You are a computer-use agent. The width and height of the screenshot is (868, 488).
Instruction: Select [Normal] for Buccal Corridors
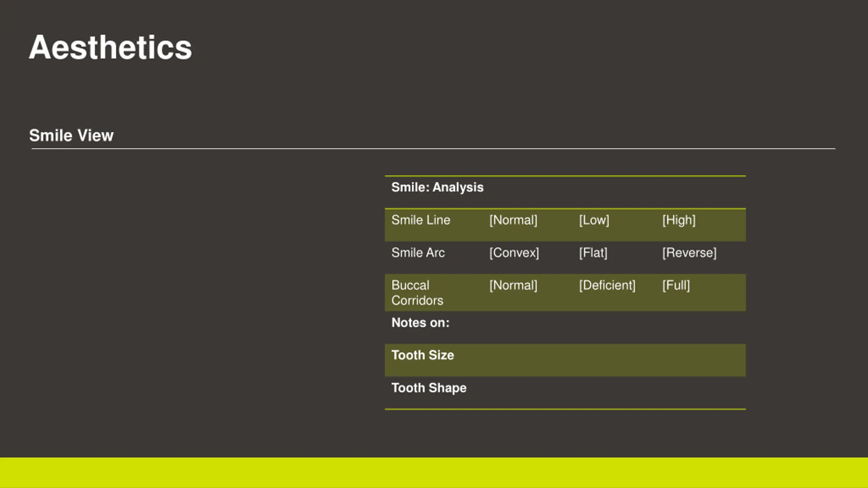pos(513,285)
